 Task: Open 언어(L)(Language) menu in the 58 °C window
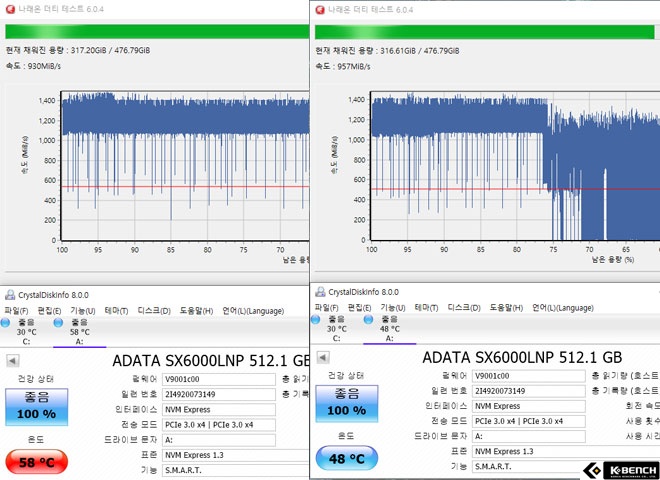point(253,311)
